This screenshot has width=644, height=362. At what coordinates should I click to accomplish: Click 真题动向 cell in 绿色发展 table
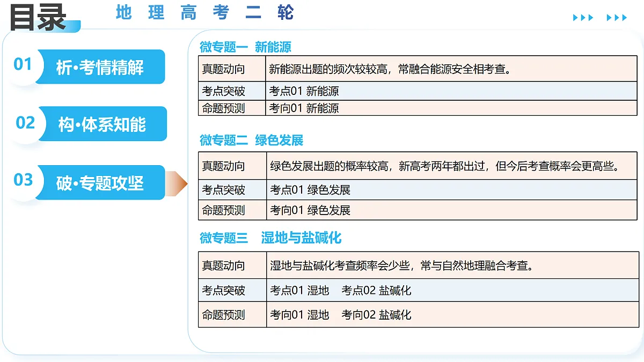tap(232, 166)
